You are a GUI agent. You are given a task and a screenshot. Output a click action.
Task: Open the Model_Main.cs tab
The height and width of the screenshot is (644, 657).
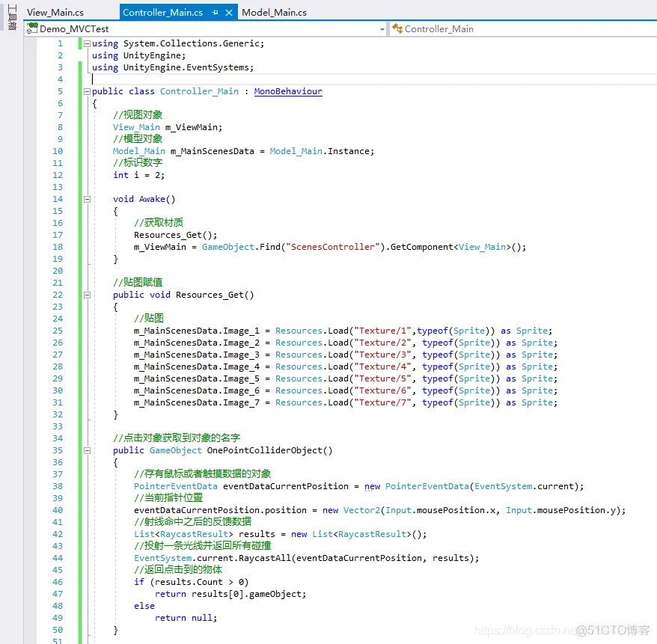(x=274, y=13)
